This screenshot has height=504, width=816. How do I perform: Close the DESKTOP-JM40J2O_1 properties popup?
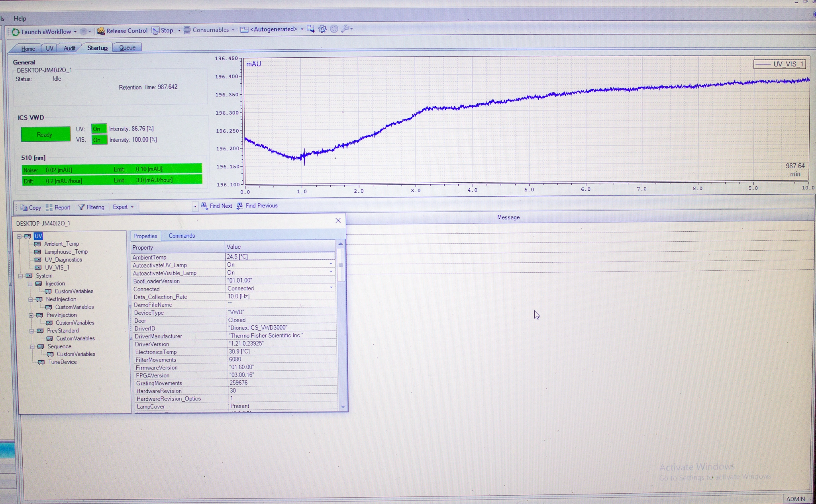click(x=338, y=221)
